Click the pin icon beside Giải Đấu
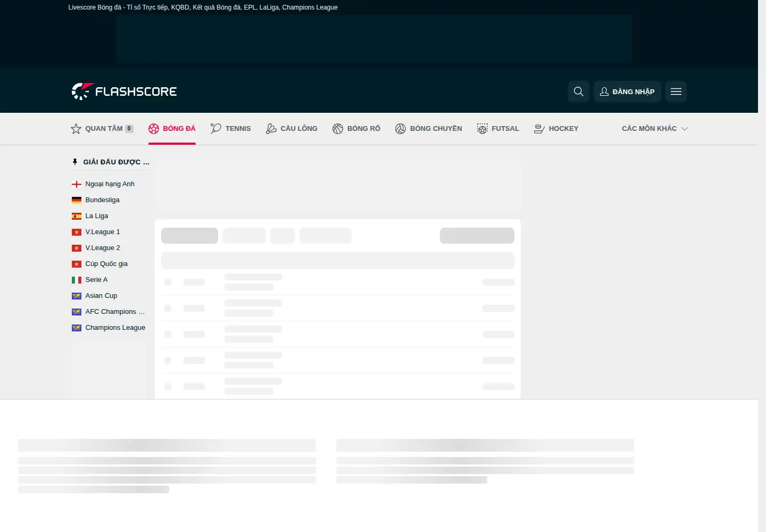 75,162
